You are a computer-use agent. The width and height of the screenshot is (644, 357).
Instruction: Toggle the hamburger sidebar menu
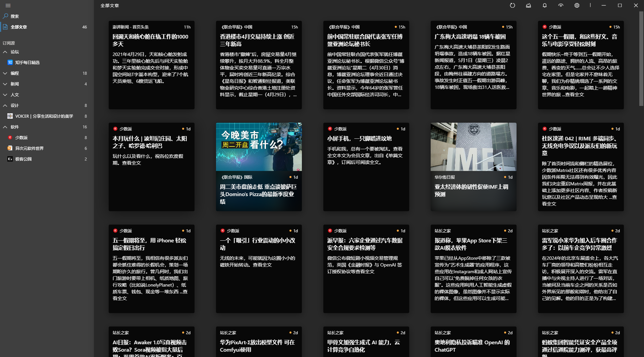click(8, 5)
